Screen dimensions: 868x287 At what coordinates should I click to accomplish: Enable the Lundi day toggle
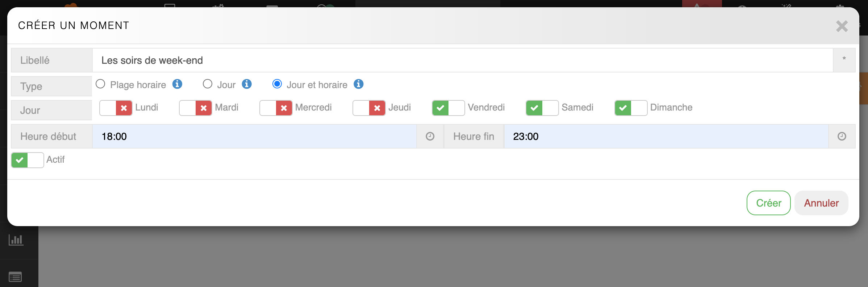(x=116, y=108)
